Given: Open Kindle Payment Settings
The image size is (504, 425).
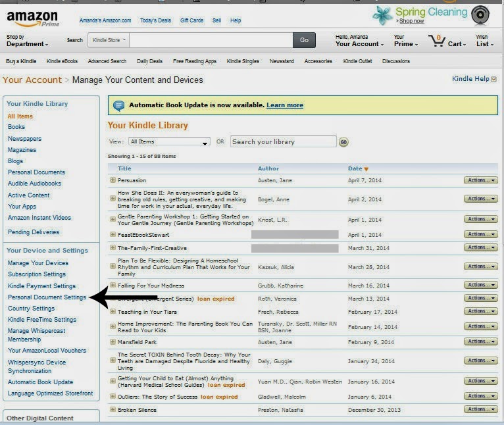Looking at the screenshot, I should [42, 286].
